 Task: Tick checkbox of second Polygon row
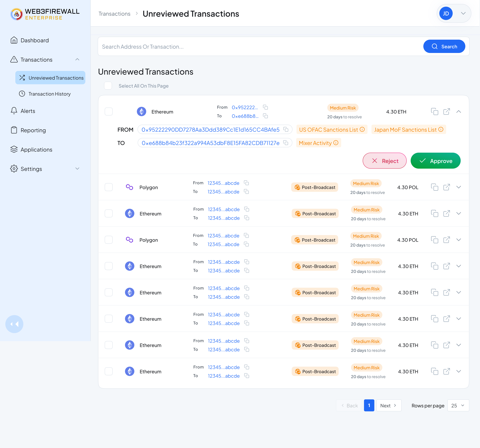(x=109, y=240)
